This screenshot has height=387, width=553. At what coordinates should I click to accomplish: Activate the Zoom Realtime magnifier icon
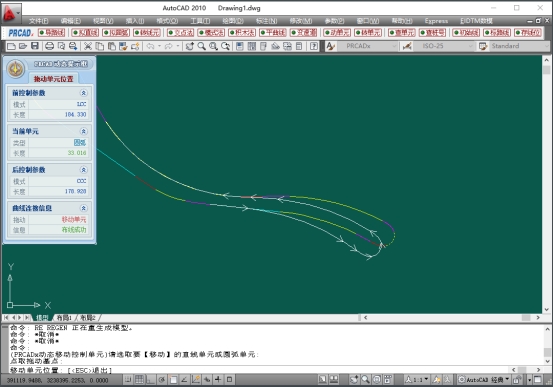pyautogui.click(x=201, y=46)
